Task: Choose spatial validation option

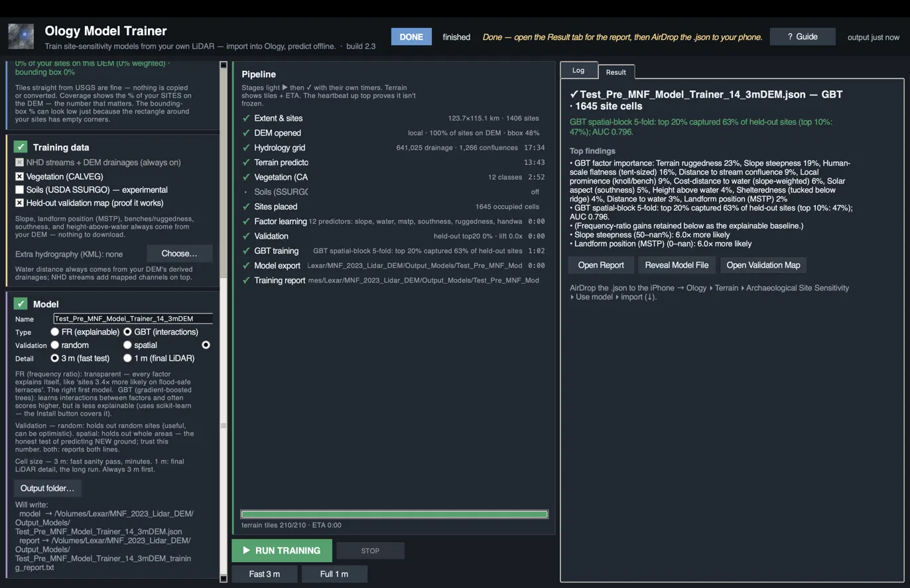Action: click(127, 345)
